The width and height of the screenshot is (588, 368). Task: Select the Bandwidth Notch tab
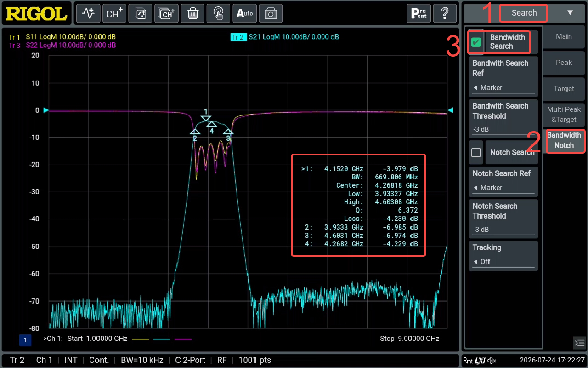pos(564,140)
